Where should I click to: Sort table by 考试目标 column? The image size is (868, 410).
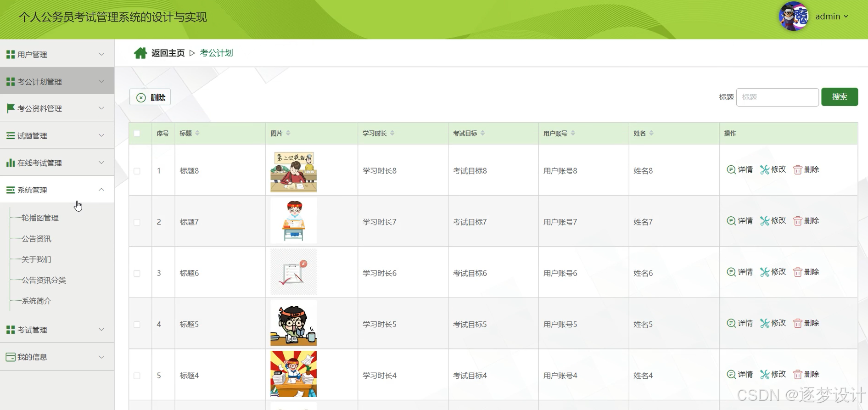[x=483, y=133]
